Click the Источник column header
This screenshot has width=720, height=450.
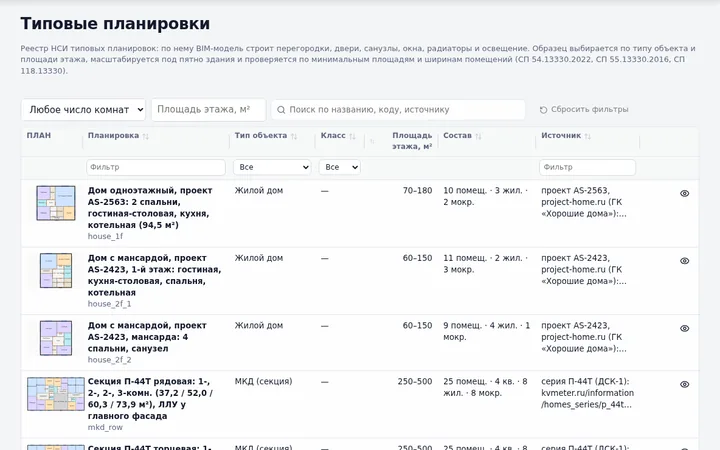[561, 135]
